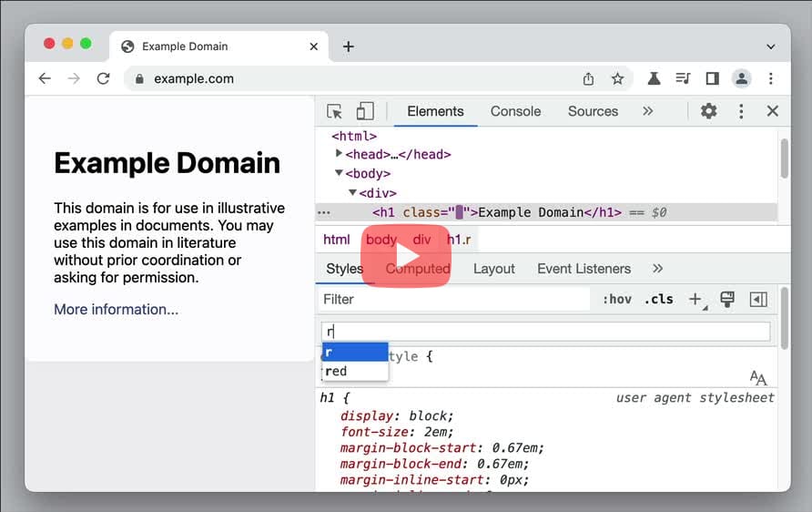812x512 pixels.
Task: Toggle the :hov element state panel
Action: [x=617, y=299]
